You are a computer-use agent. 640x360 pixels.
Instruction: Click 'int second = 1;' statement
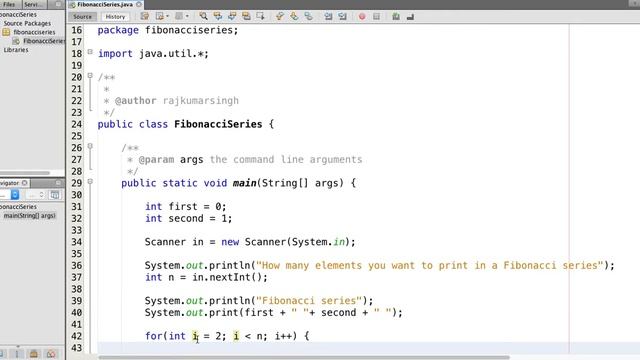point(188,218)
